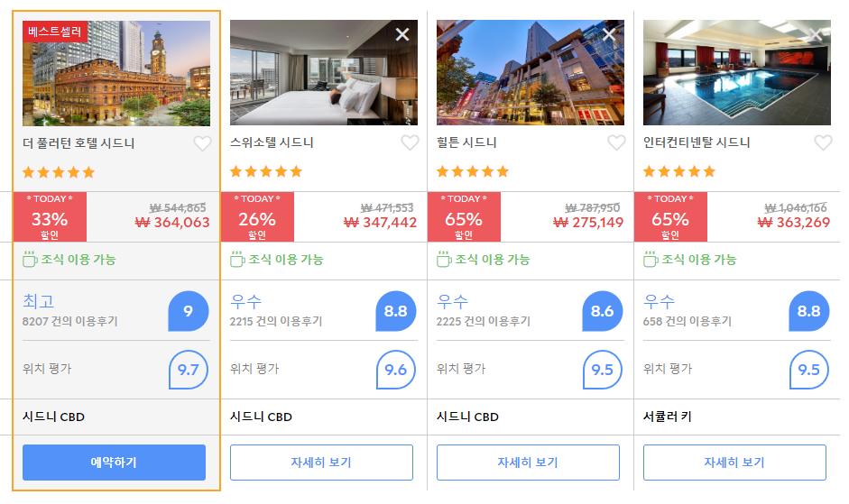Open 2215 건의 이용후기 reviews
The width and height of the screenshot is (849, 504).
pyautogui.click(x=276, y=322)
